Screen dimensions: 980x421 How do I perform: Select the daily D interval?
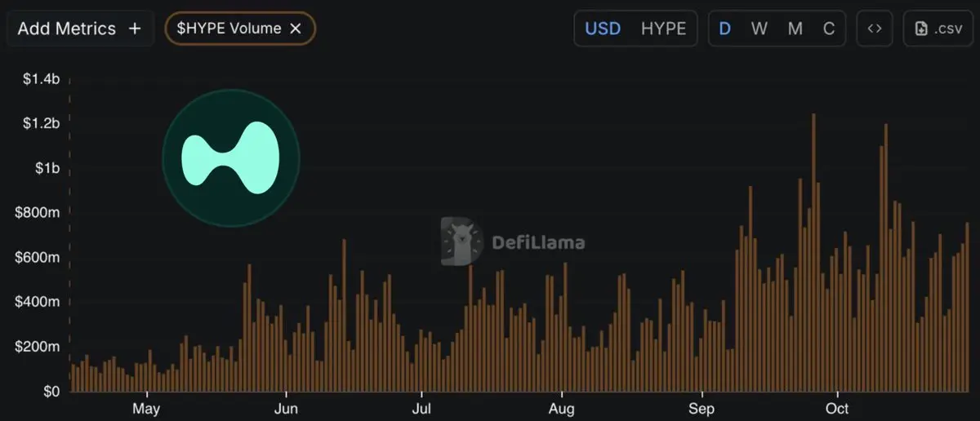click(x=724, y=29)
